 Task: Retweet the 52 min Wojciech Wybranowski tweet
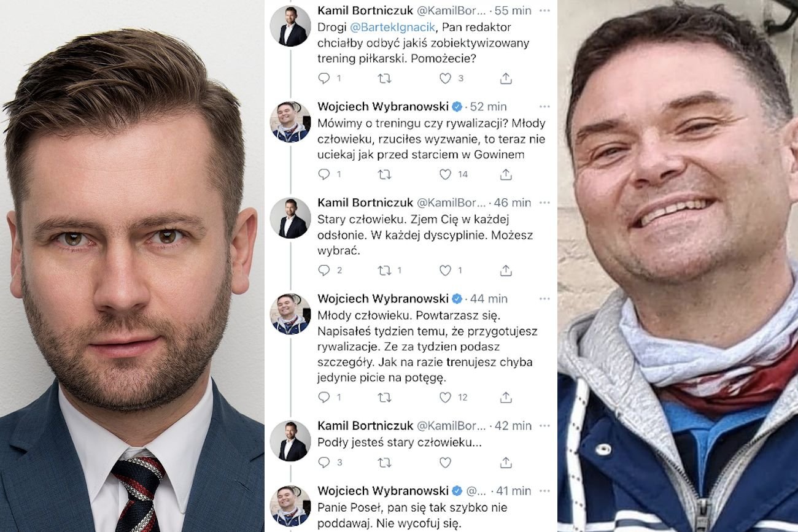click(384, 175)
